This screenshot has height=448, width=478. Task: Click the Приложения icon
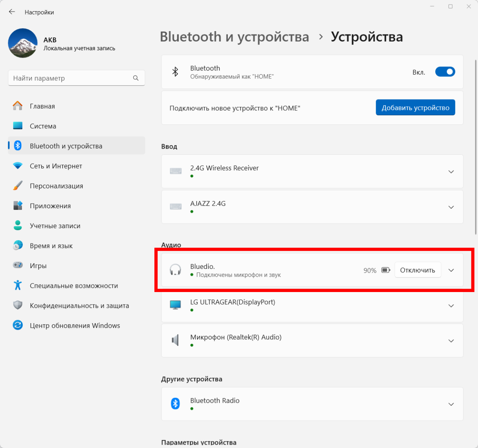tap(18, 205)
